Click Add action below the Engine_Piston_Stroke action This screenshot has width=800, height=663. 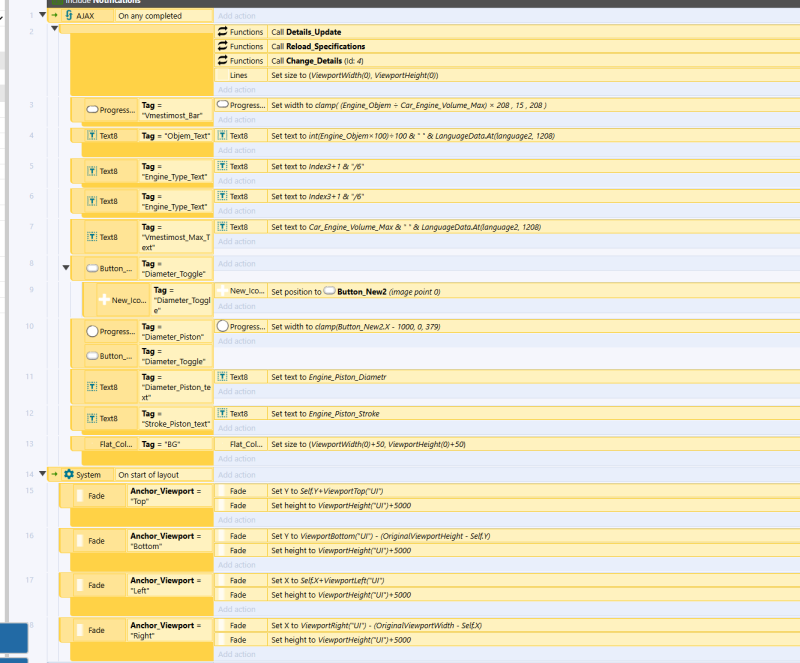point(237,428)
